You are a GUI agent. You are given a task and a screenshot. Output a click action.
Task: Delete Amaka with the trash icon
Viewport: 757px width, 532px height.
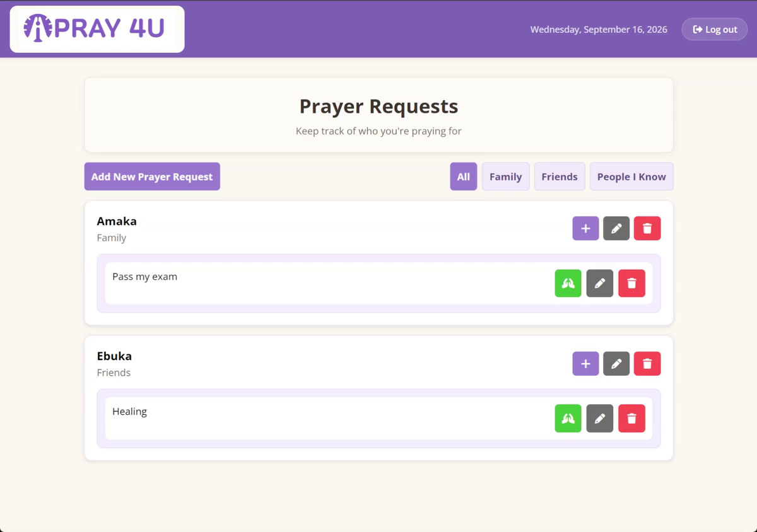click(x=647, y=228)
